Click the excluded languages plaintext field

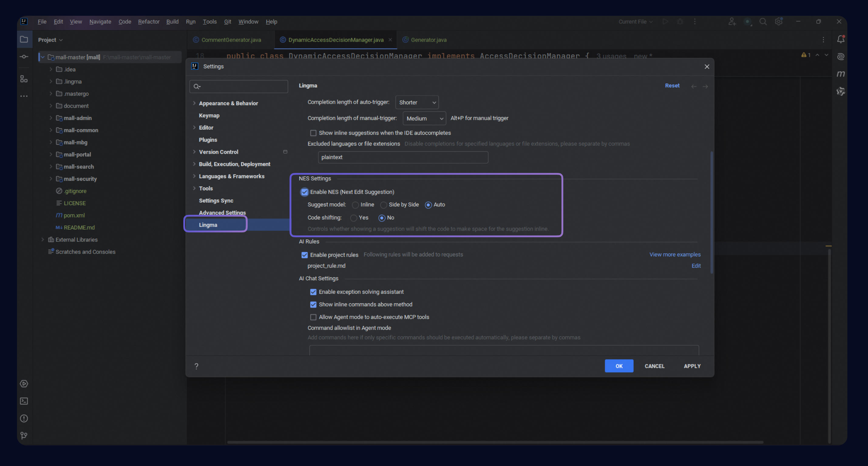pos(403,157)
